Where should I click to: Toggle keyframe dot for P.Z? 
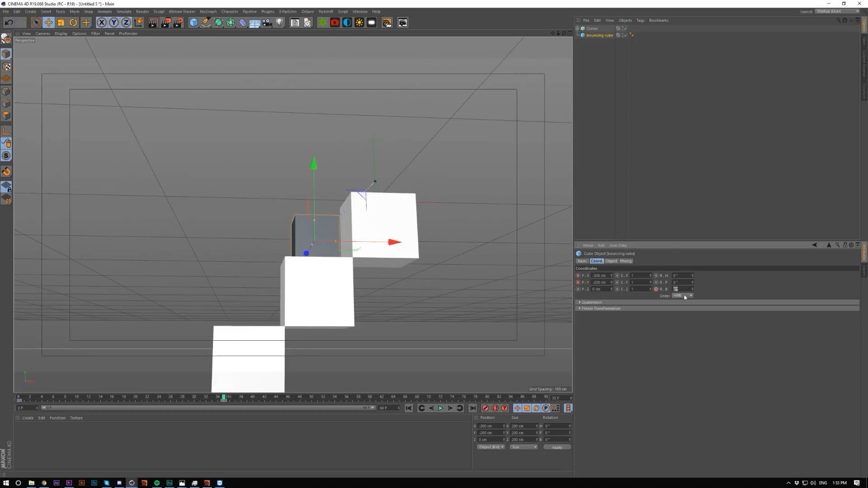(578, 289)
